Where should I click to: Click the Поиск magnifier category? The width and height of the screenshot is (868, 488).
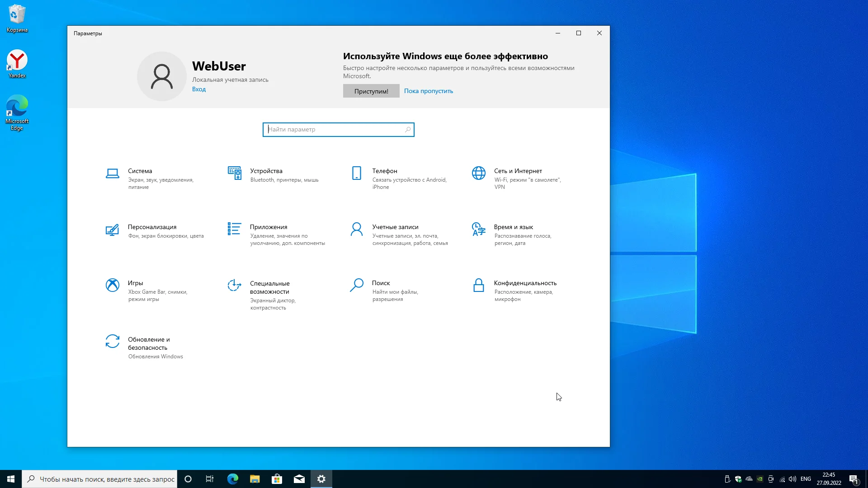coord(356,285)
